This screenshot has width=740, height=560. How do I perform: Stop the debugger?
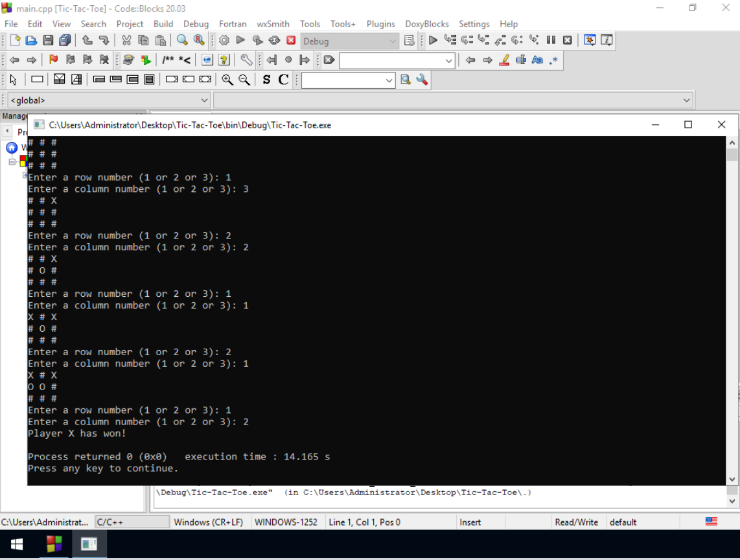(567, 41)
